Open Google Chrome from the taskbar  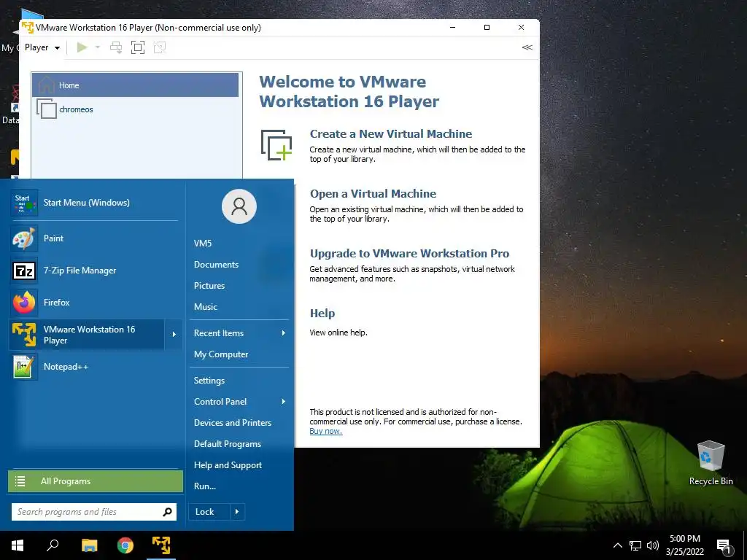125,545
